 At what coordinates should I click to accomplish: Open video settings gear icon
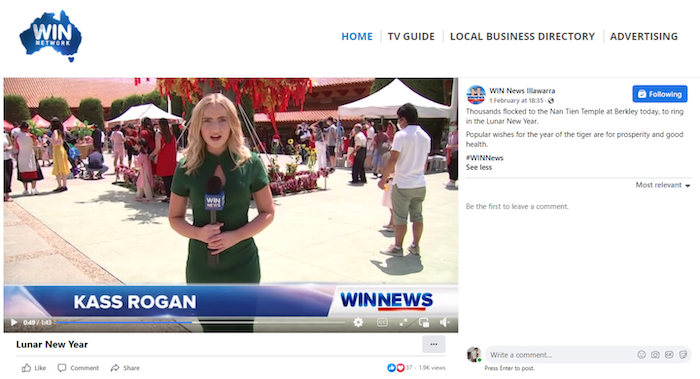point(358,322)
